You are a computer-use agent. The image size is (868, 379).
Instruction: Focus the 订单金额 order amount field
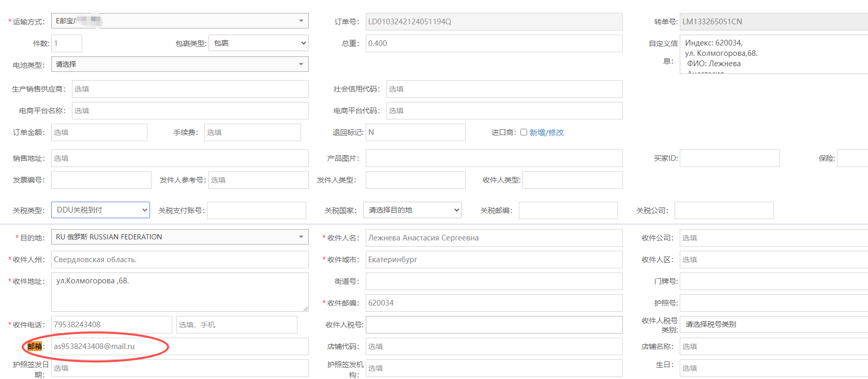click(x=99, y=132)
